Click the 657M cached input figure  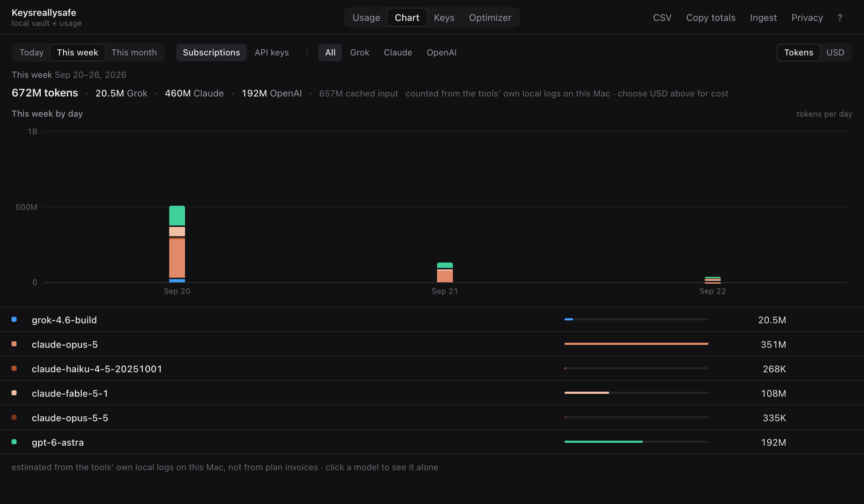coord(359,94)
